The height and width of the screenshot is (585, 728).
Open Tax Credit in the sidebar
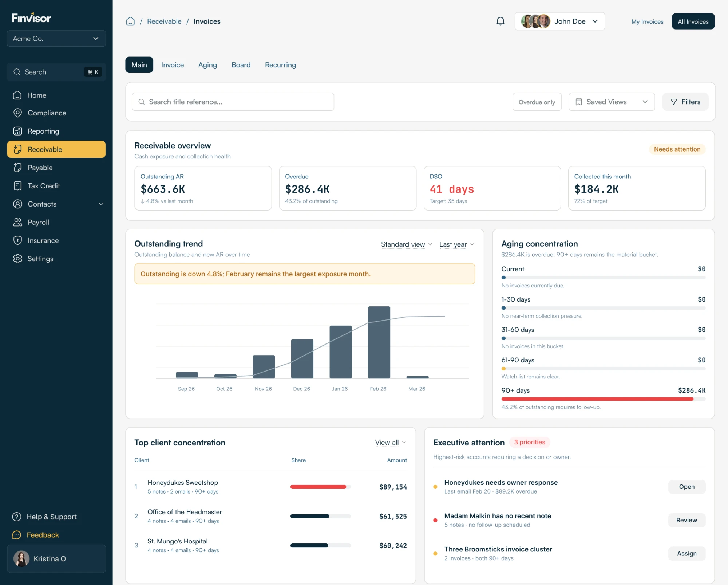pos(56,186)
